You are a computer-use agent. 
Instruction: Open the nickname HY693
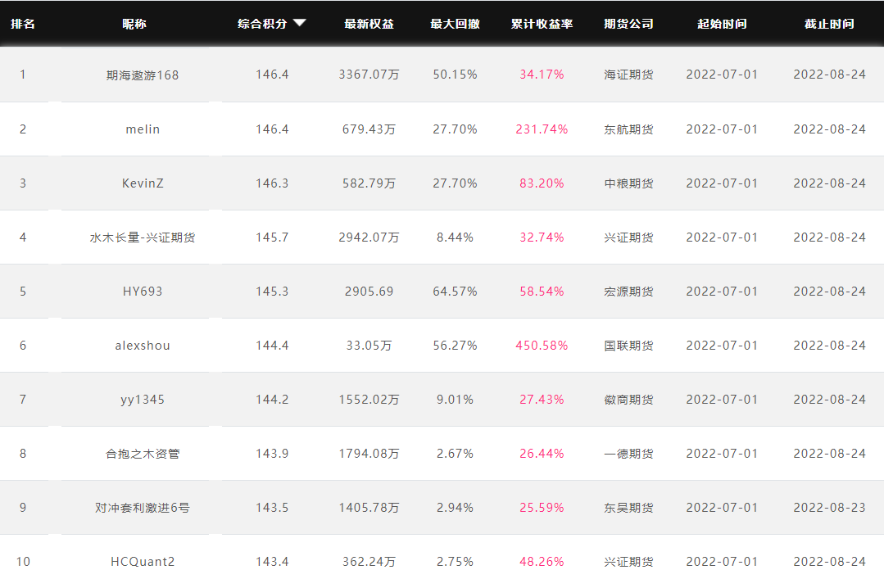click(143, 292)
